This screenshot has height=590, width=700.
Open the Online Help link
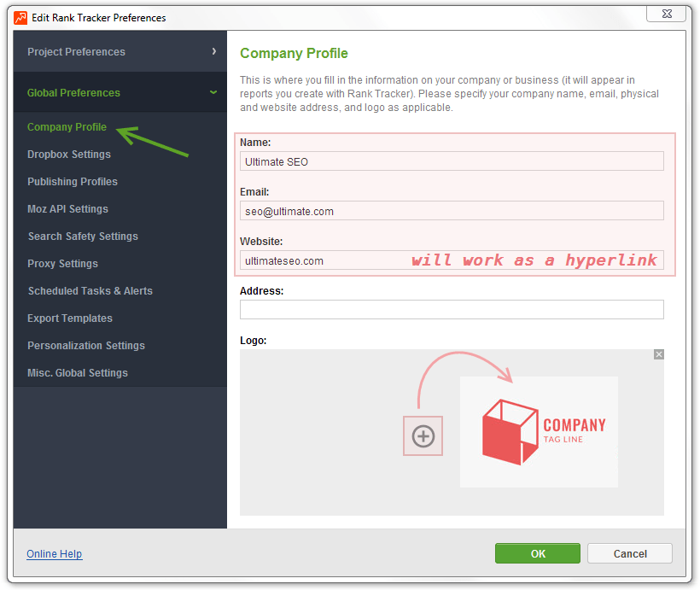pyautogui.click(x=54, y=553)
